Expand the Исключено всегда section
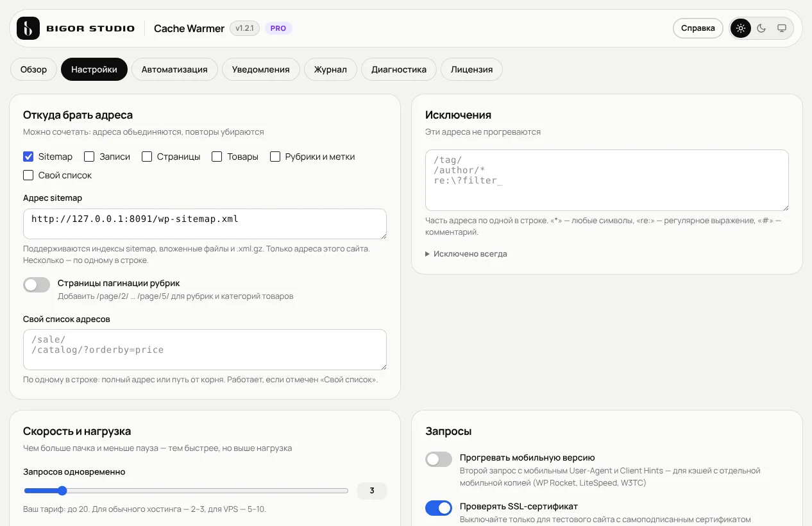The height and width of the screenshot is (526, 812). tap(466, 254)
